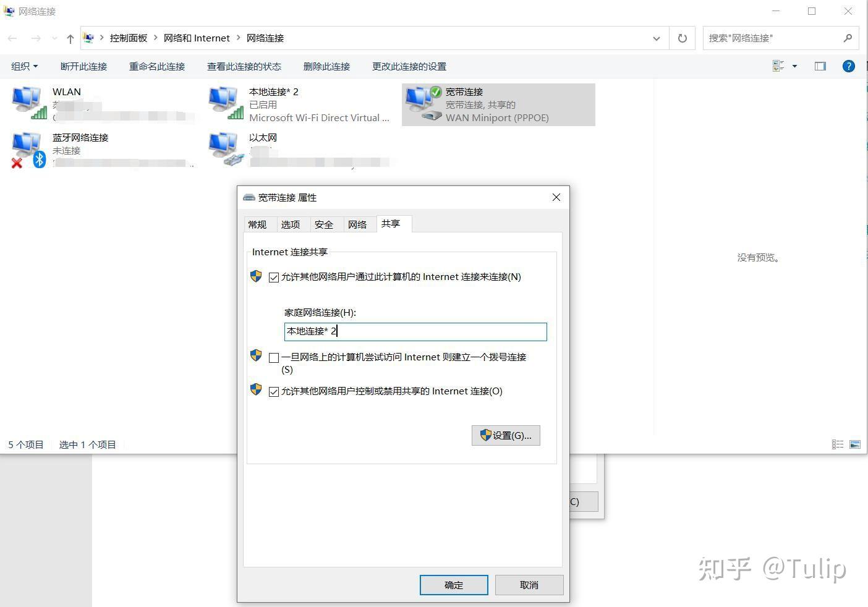Click the "选中 1 个项目" status text

tap(88, 444)
